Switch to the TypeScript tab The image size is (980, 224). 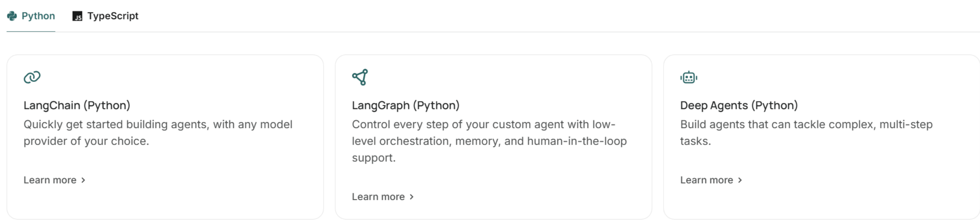point(112,16)
